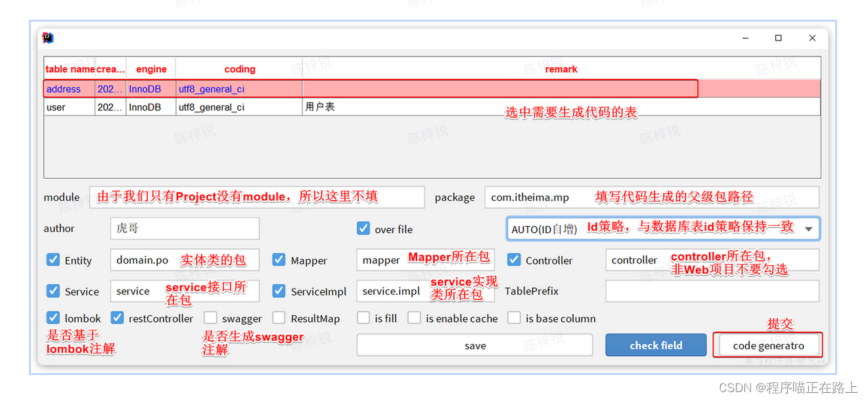Close the code generator dialog

click(812, 38)
